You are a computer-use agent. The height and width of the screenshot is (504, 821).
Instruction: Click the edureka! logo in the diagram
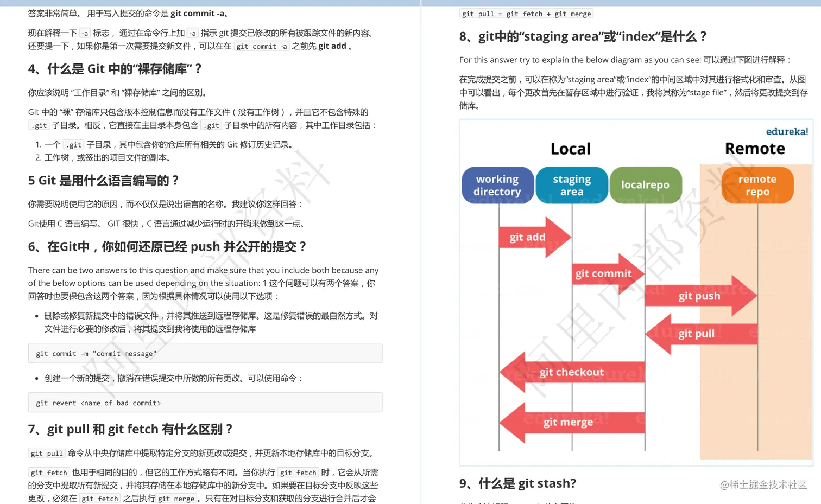[787, 132]
